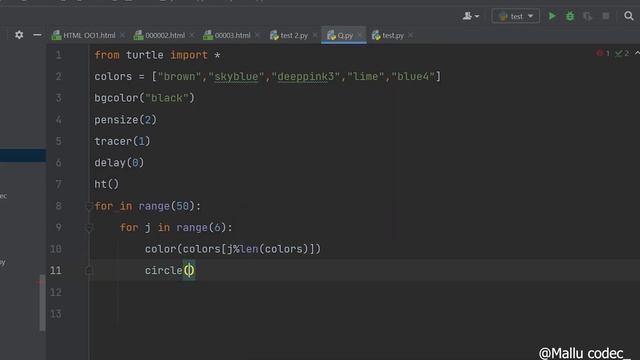Click the editor vertical scrollbar by the gutter
Image resolution: width=640 pixels, height=360 pixels.
point(42,302)
